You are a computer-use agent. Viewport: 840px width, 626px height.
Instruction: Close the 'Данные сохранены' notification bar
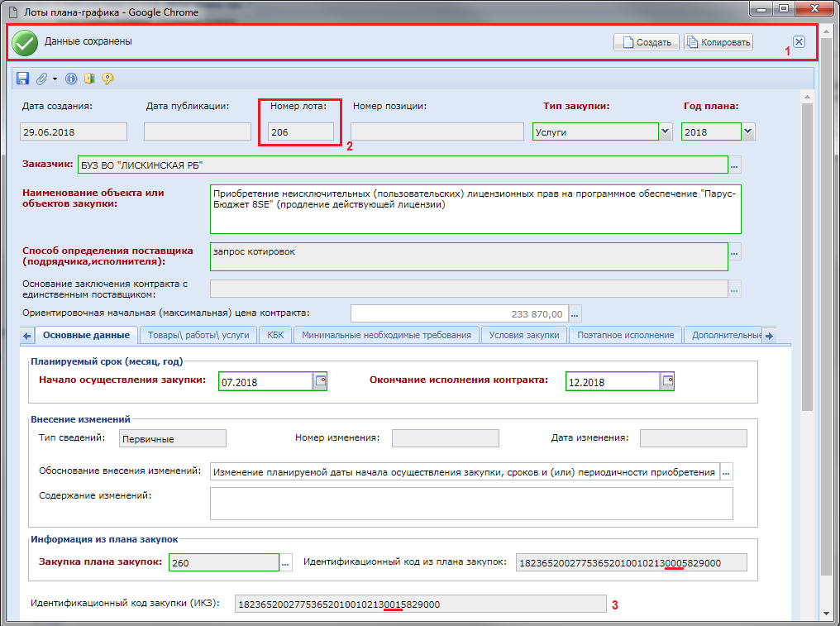point(799,42)
